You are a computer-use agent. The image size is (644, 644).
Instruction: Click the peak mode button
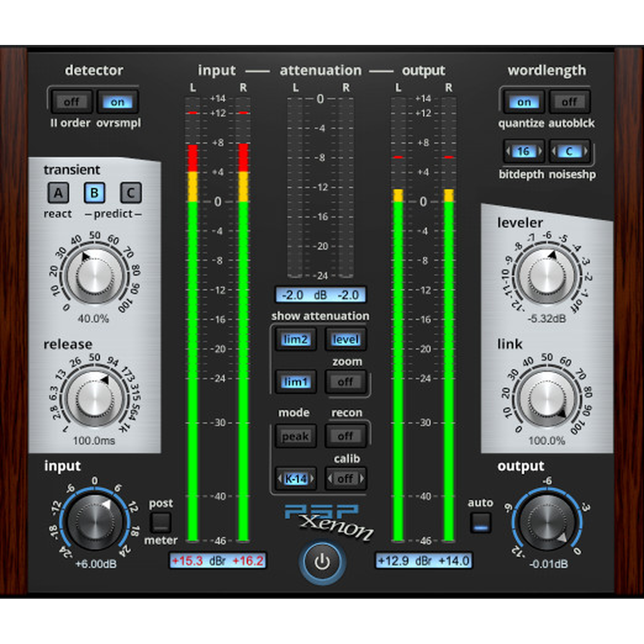click(295, 436)
